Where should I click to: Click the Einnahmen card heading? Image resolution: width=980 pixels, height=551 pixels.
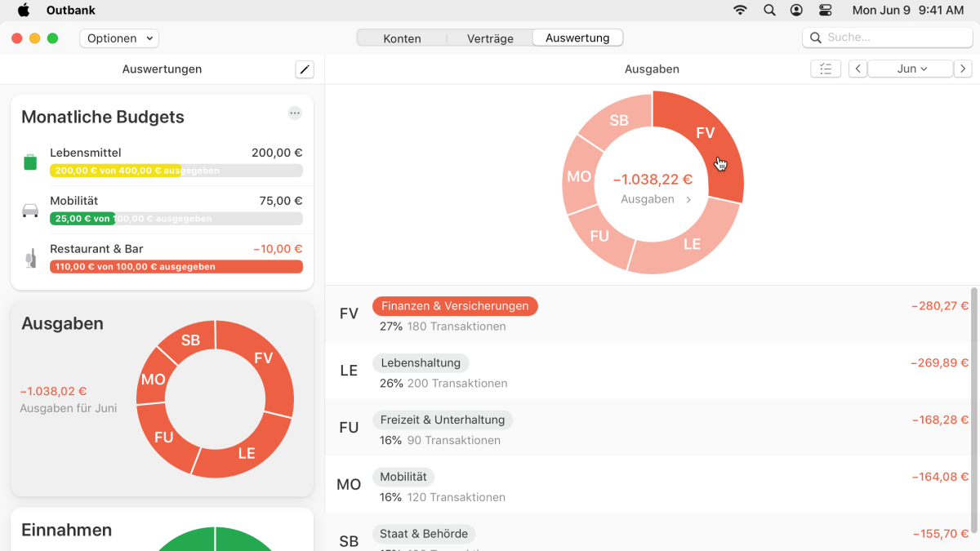click(x=67, y=530)
